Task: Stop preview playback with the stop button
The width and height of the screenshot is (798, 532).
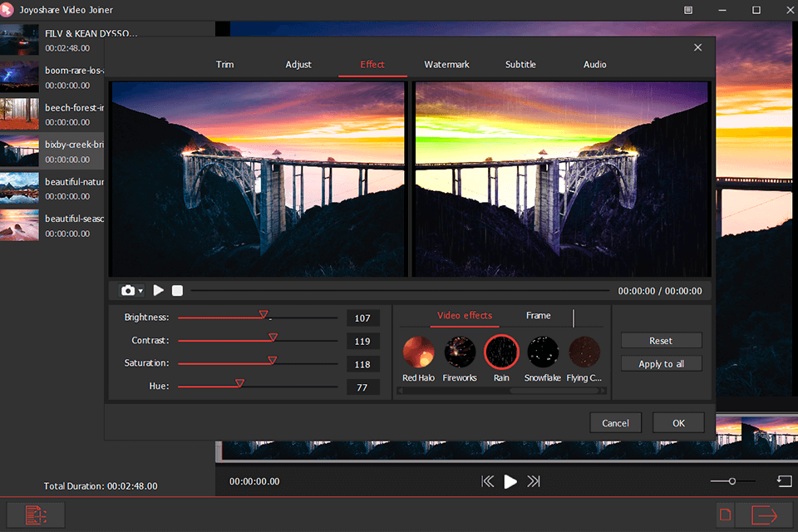Action: tap(176, 290)
